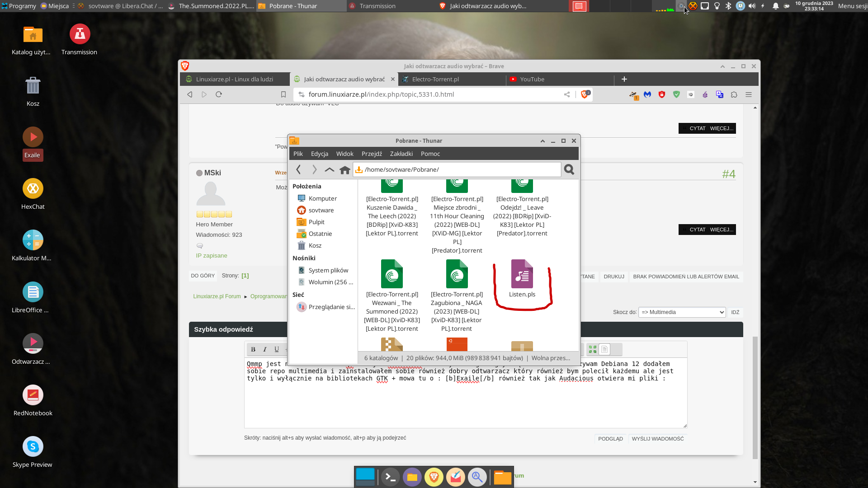Toggle underline formatting in quick reply

tap(277, 349)
